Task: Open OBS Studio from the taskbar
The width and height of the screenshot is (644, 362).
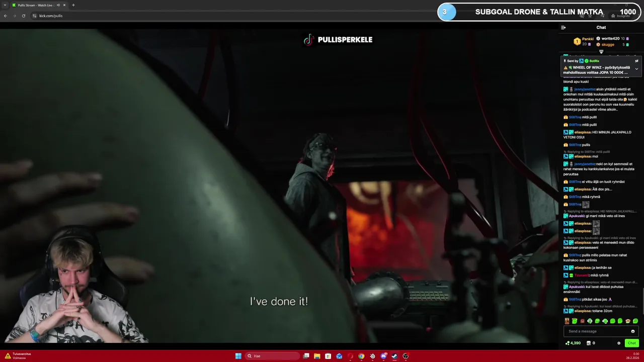Action: click(406, 356)
